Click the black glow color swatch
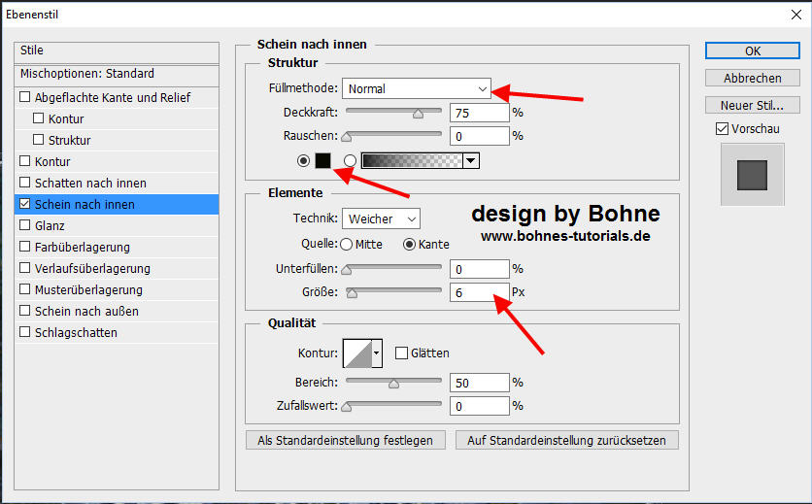 323,160
